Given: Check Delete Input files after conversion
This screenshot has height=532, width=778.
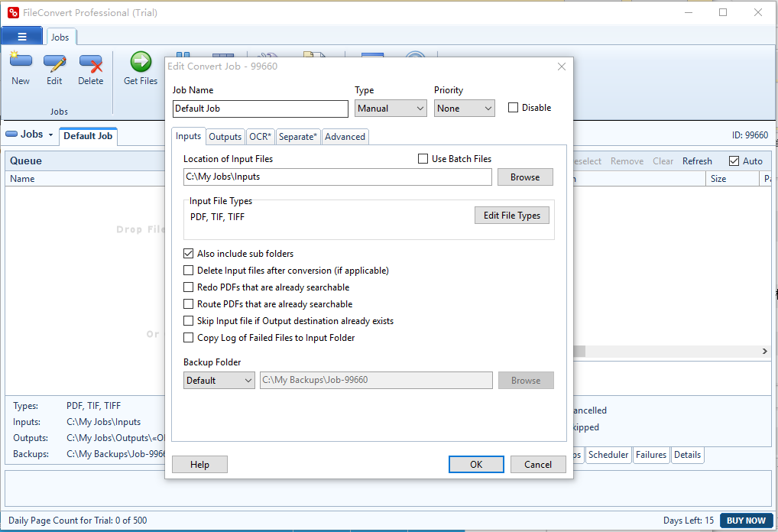Looking at the screenshot, I should pos(188,270).
